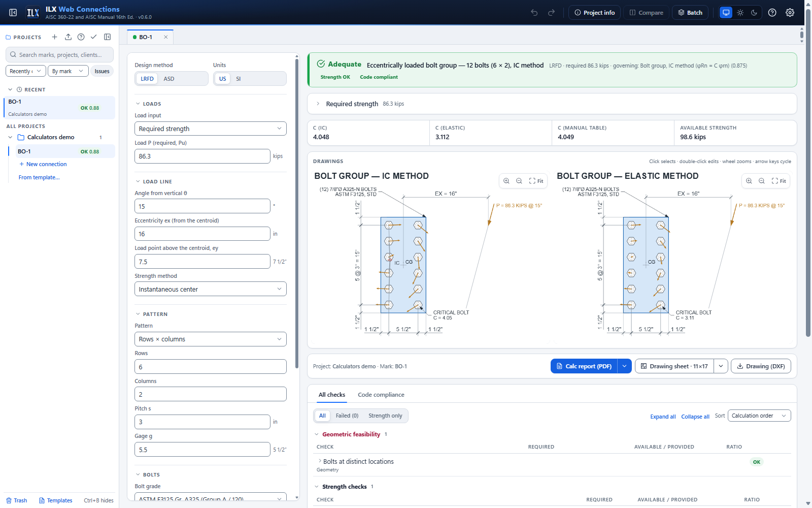812x508 pixels.
Task: Open Project info
Action: click(594, 13)
